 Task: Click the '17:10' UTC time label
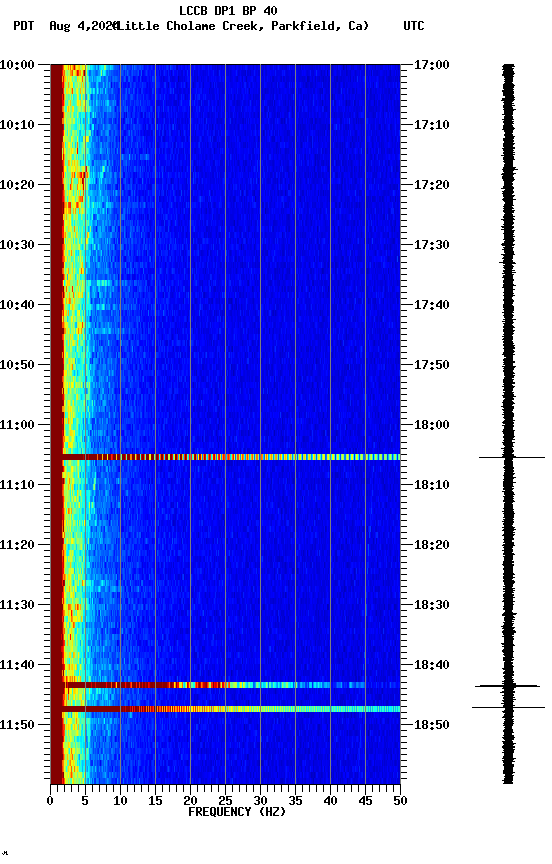point(432,125)
